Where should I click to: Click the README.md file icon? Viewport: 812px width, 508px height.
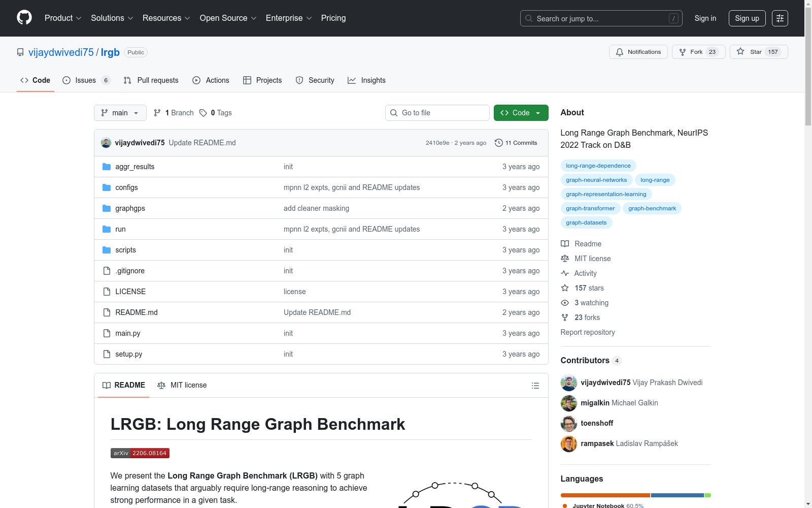[x=107, y=312]
